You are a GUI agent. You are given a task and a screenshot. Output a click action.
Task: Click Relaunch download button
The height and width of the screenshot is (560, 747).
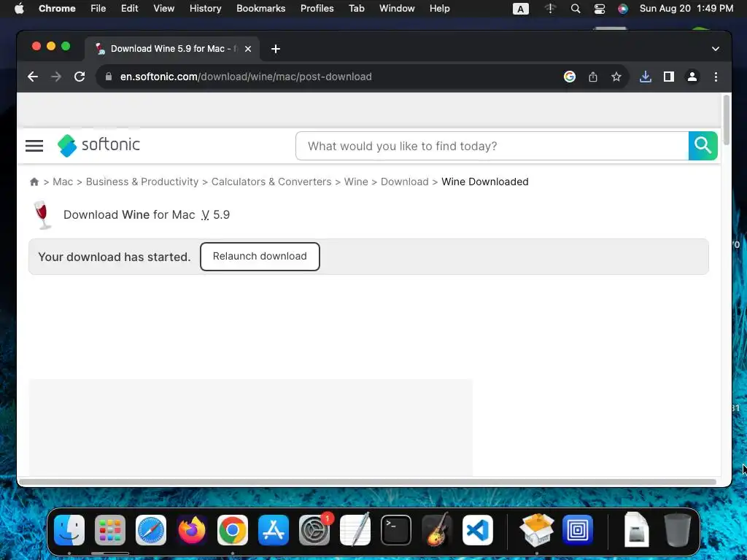coord(260,257)
